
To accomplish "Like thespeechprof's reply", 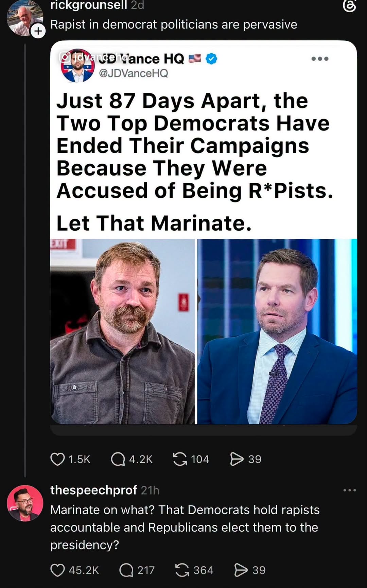I will pos(57,570).
